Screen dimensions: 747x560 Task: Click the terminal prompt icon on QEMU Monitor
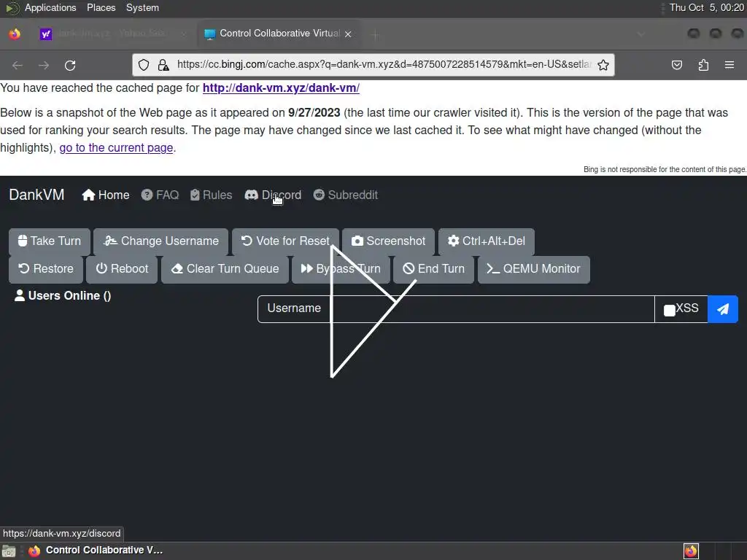[x=493, y=268]
